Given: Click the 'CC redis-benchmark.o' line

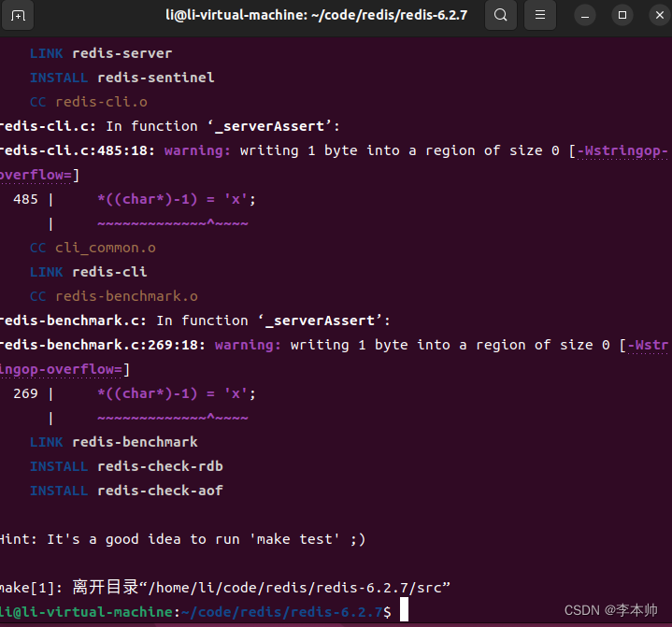Looking at the screenshot, I should click(114, 296).
